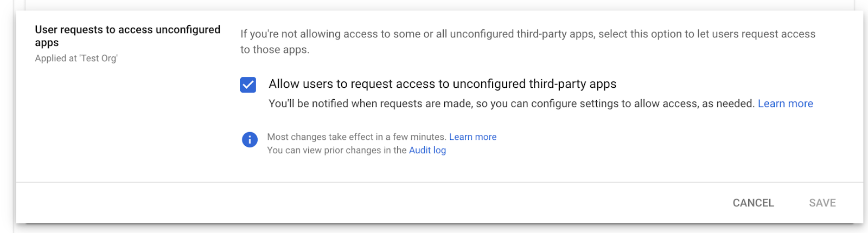
Task: Open the Audit log link
Action: [x=427, y=150]
